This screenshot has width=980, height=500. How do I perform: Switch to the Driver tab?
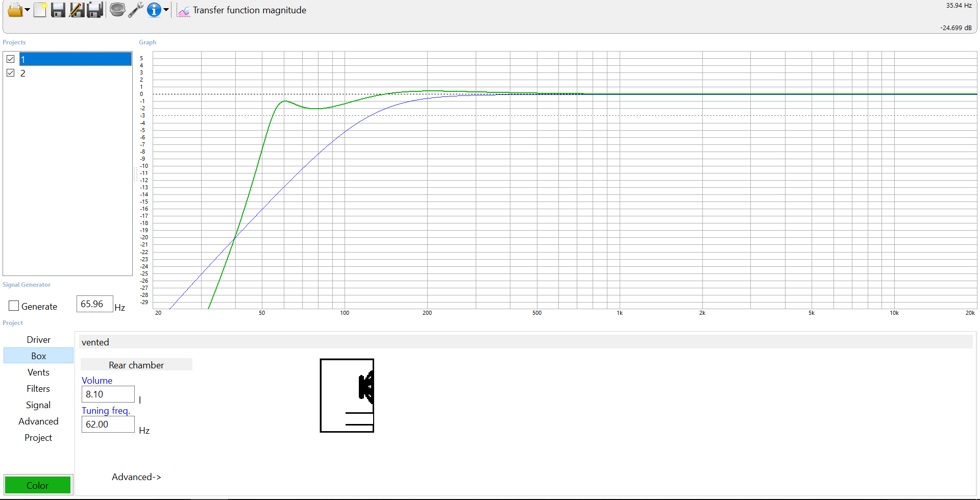point(38,339)
